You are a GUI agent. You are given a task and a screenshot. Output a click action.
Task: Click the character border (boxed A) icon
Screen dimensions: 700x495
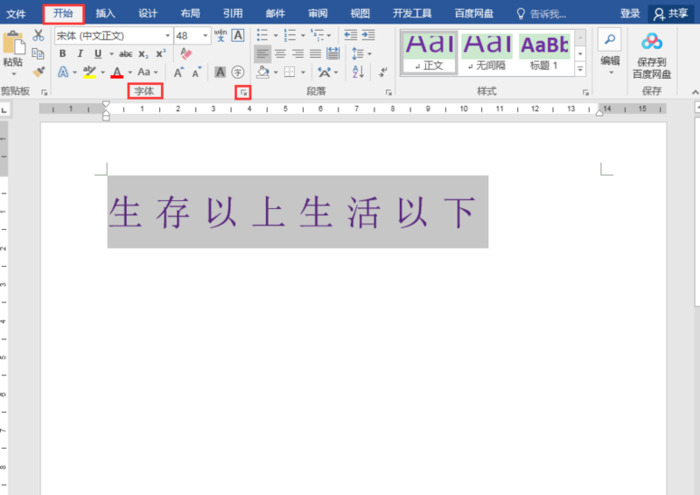pyautogui.click(x=238, y=35)
